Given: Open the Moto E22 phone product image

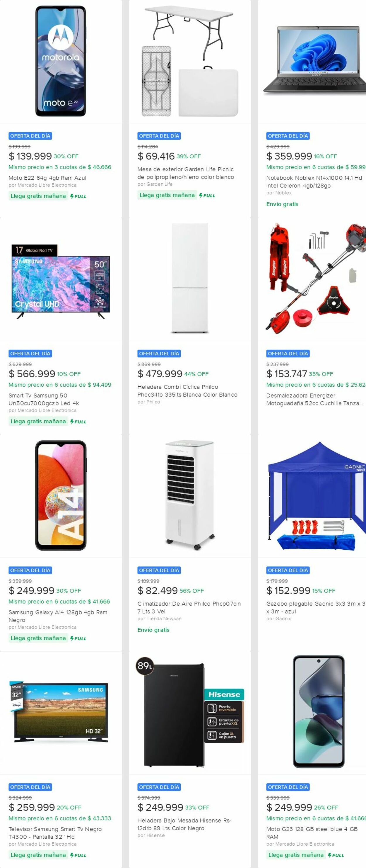Looking at the screenshot, I should click(x=61, y=61).
